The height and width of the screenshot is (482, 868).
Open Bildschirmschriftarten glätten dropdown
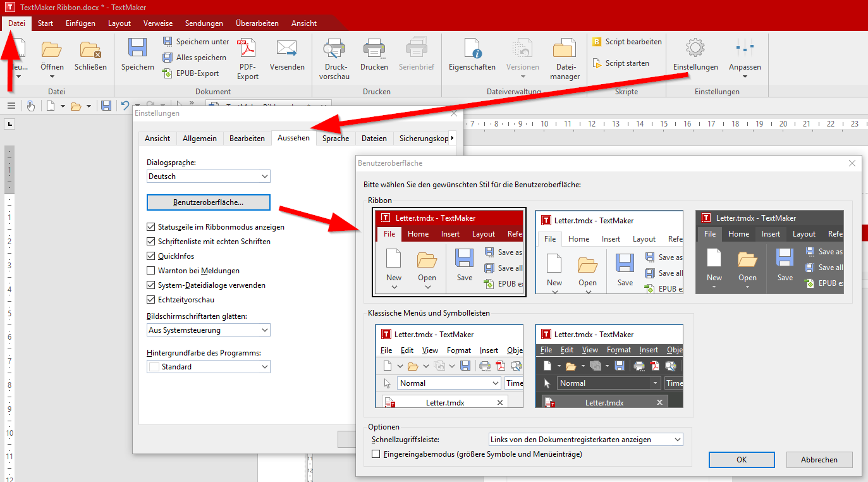tap(208, 330)
